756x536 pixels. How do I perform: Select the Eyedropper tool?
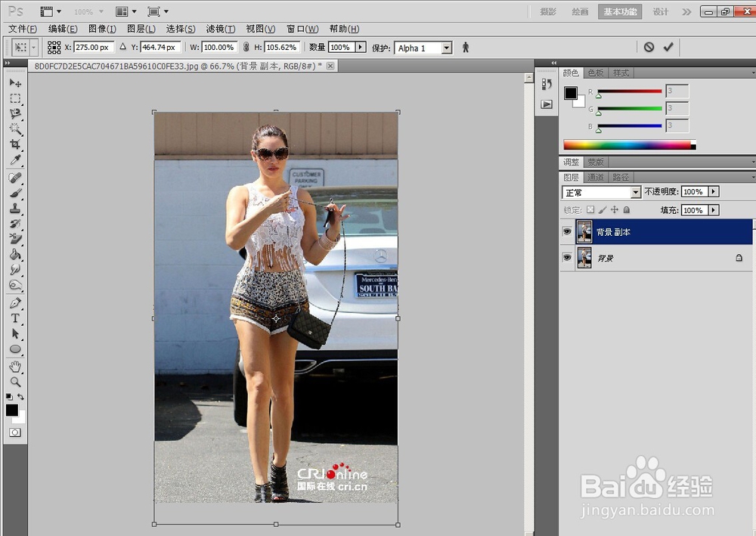[15, 160]
